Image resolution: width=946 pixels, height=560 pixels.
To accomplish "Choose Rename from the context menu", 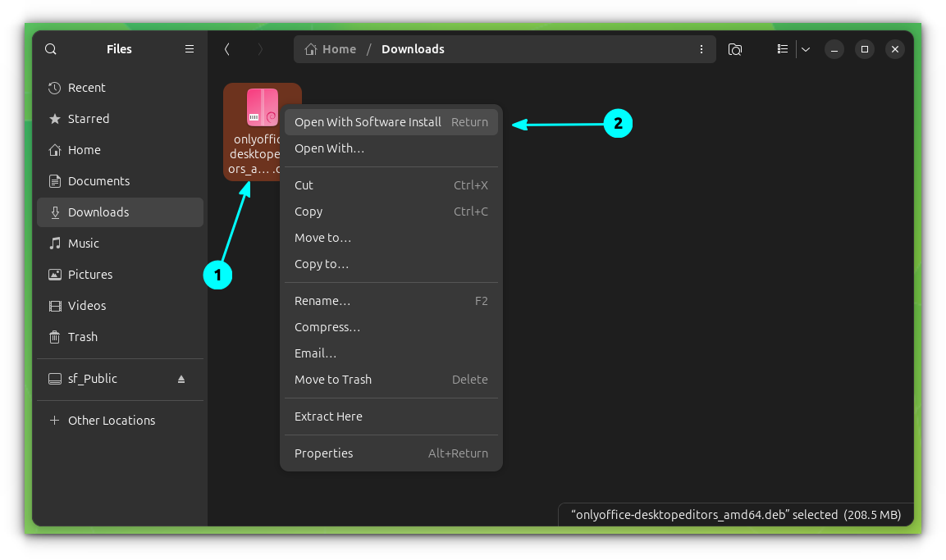I will click(x=322, y=300).
